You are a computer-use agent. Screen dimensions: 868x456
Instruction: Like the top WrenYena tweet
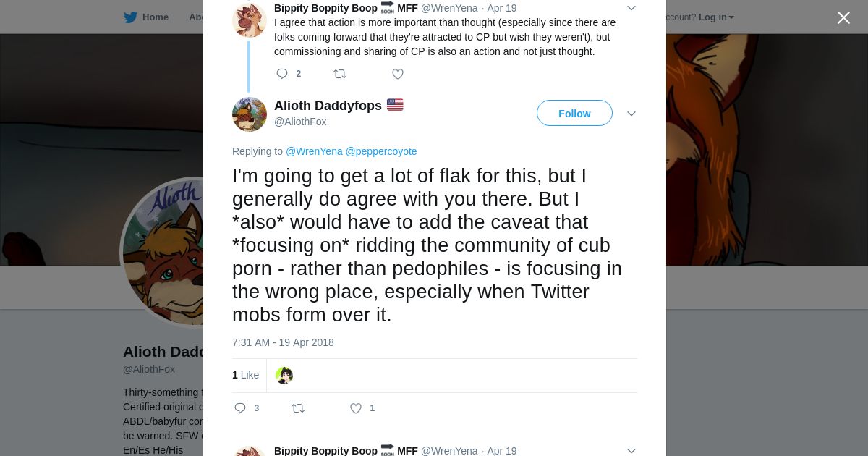pos(397,74)
